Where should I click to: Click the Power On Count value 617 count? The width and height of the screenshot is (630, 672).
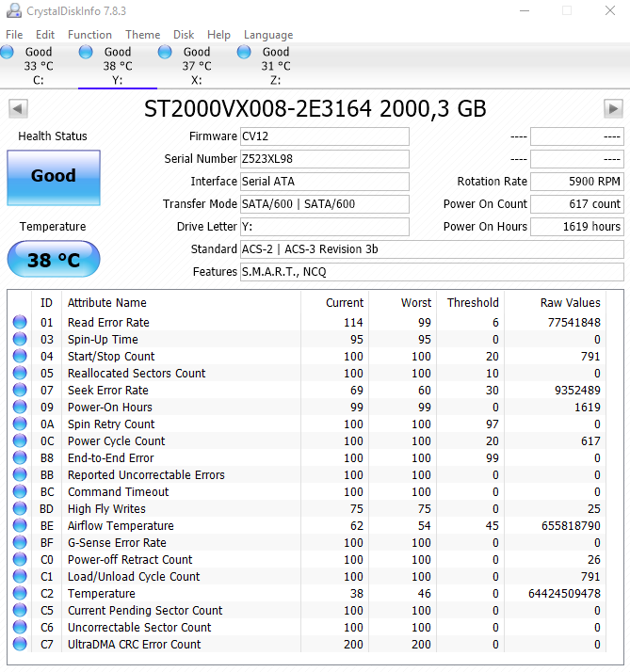pyautogui.click(x=577, y=204)
